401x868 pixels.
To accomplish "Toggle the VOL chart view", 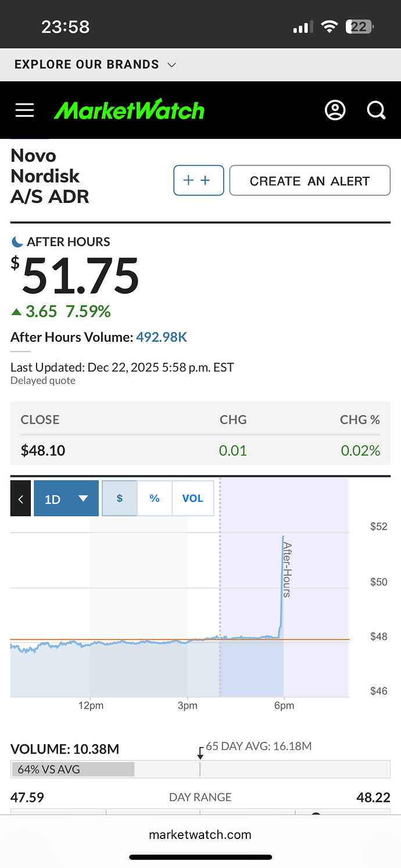I will 192,498.
